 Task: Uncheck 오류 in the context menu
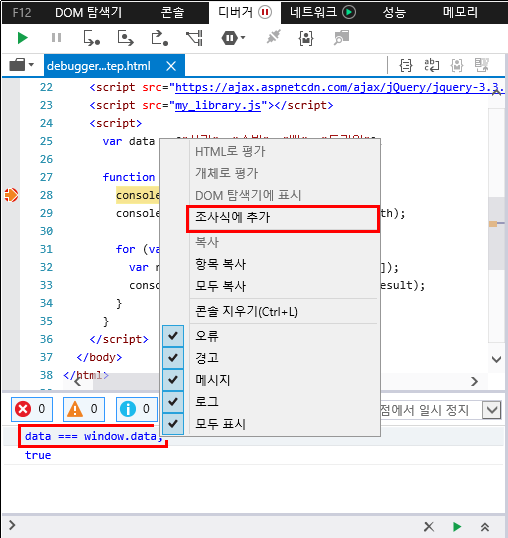[x=173, y=336]
